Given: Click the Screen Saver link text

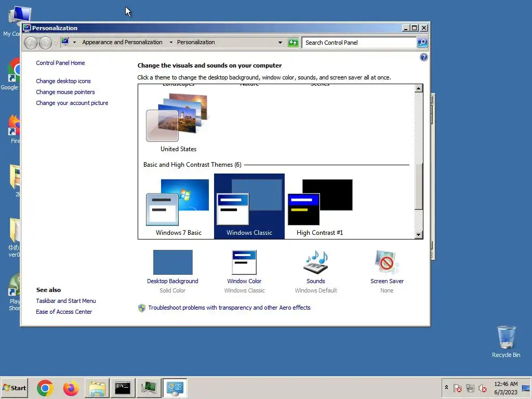Looking at the screenshot, I should (x=387, y=281).
